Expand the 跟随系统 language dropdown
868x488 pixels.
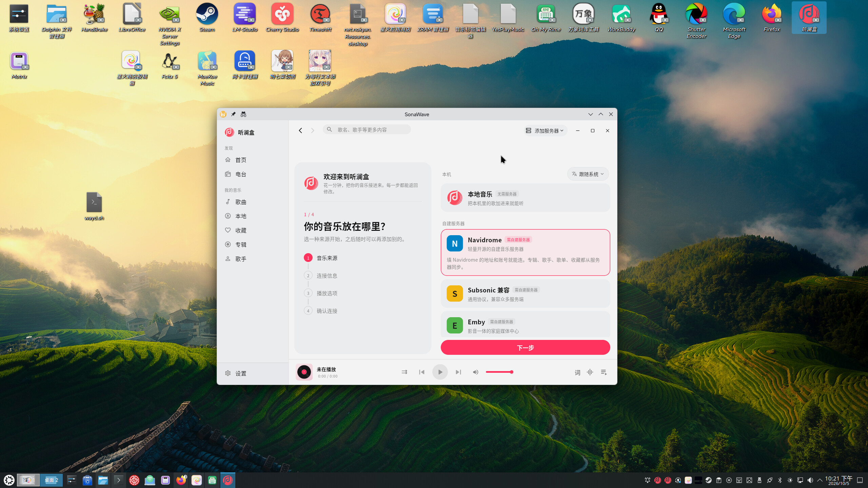coord(588,174)
